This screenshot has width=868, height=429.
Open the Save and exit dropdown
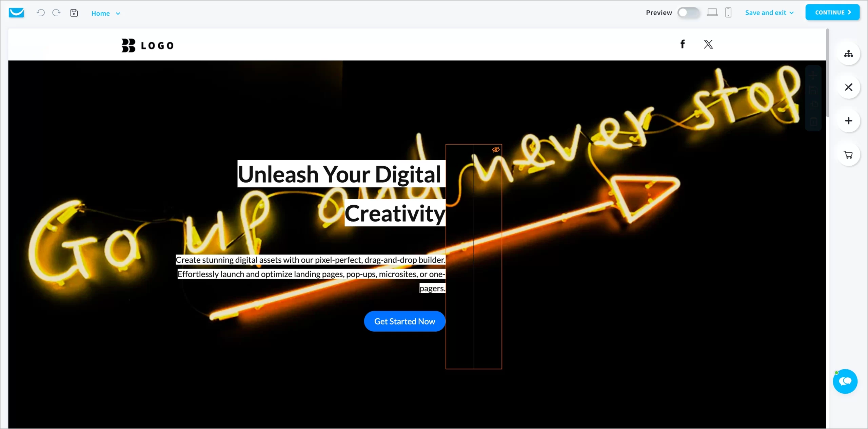769,13
